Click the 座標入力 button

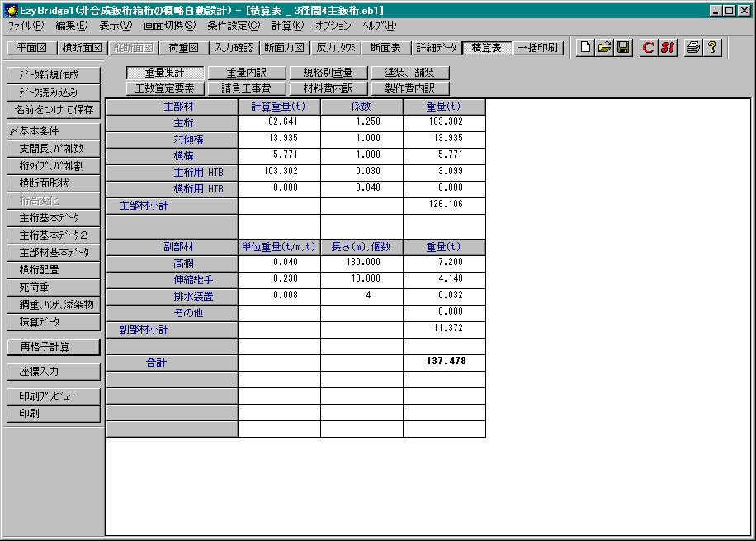(x=54, y=372)
